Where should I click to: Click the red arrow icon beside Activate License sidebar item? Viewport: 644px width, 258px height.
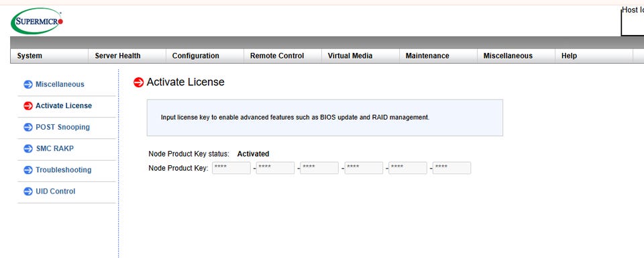pyautogui.click(x=28, y=105)
